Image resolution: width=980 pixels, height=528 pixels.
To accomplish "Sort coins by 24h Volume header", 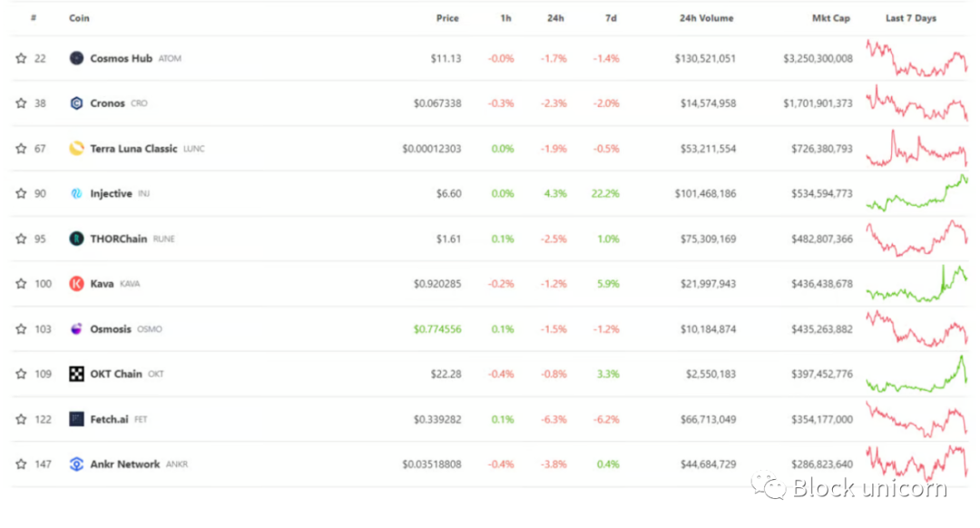I will 706,18.
